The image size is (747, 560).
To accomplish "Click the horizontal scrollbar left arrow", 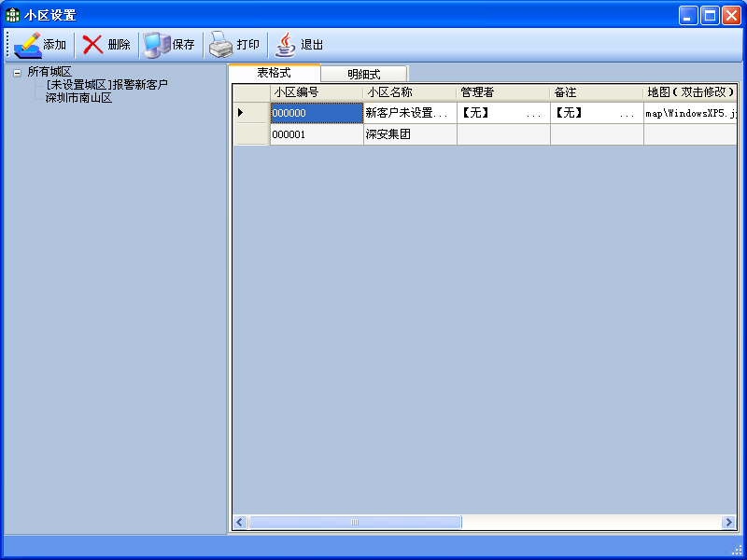I will (x=240, y=523).
